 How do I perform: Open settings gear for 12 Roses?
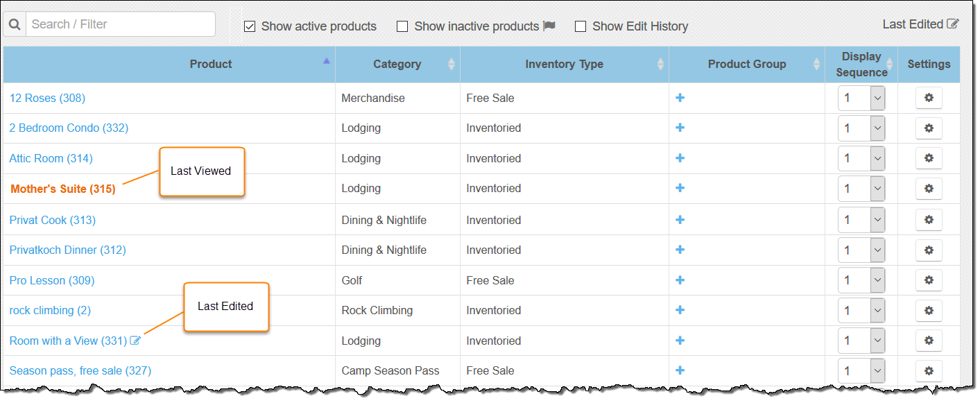coord(929,98)
